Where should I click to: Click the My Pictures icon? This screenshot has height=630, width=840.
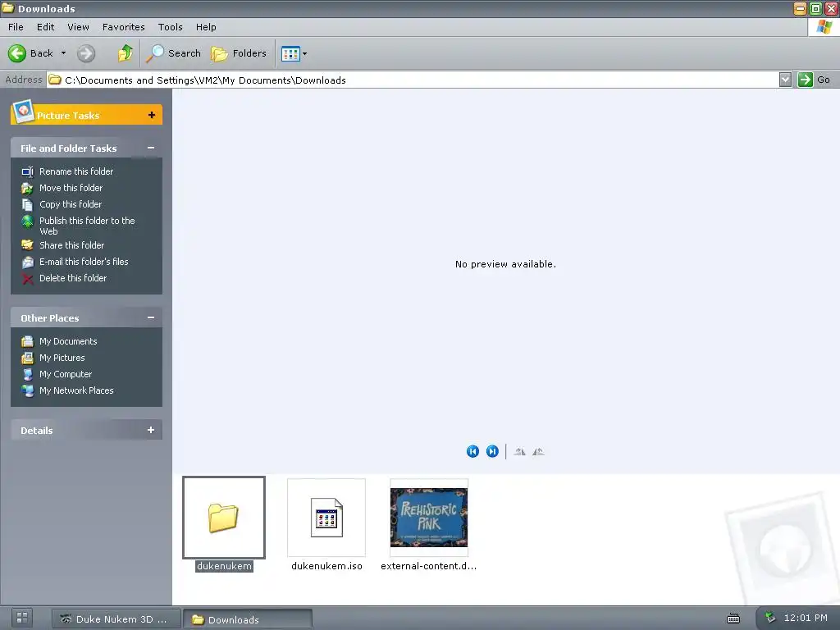pos(27,358)
